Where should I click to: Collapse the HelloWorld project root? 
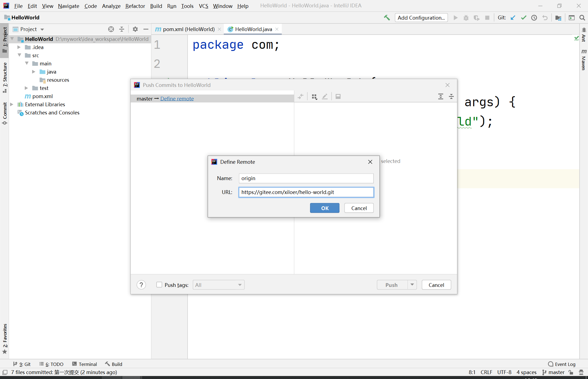pyautogui.click(x=12, y=39)
